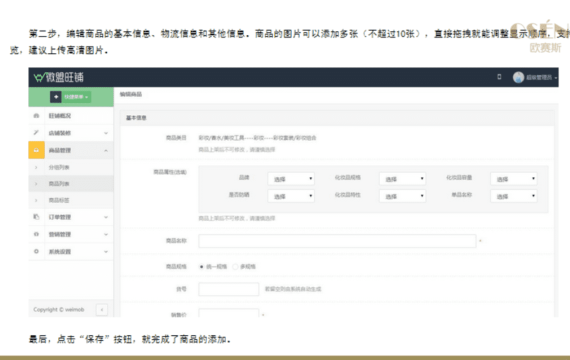The height and width of the screenshot is (360, 570).
Task: Expand the 营销管理 menu chevron
Action: 106,234
